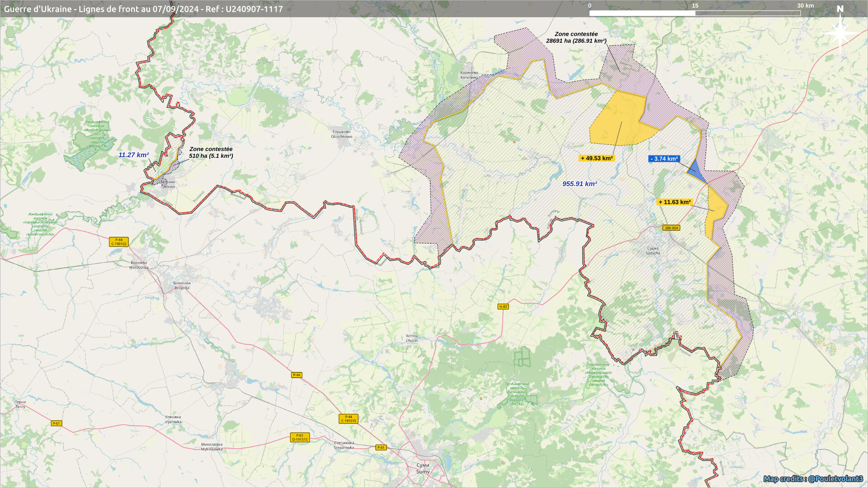This screenshot has height=488, width=868.
Task: Click the H-07 highway shield marker
Action: 503,306
